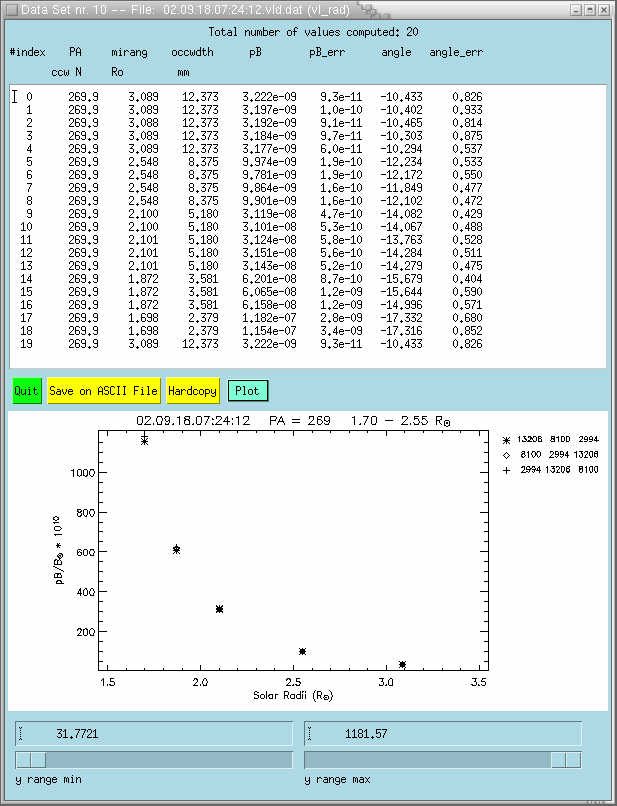Click the plot data point near 1.7 solar radii
Image resolution: width=617 pixels, height=806 pixels.
[145, 440]
